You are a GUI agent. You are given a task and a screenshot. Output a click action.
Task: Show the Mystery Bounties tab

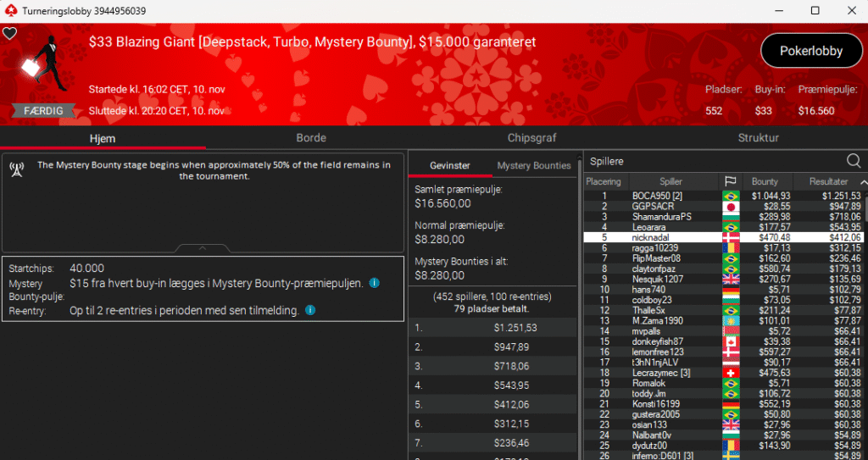tap(534, 165)
